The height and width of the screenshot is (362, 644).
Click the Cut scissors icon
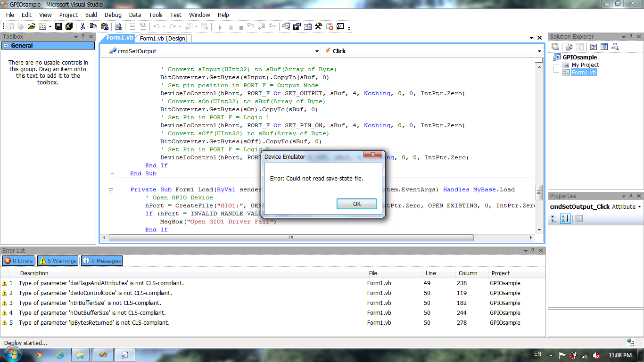pos(83,26)
